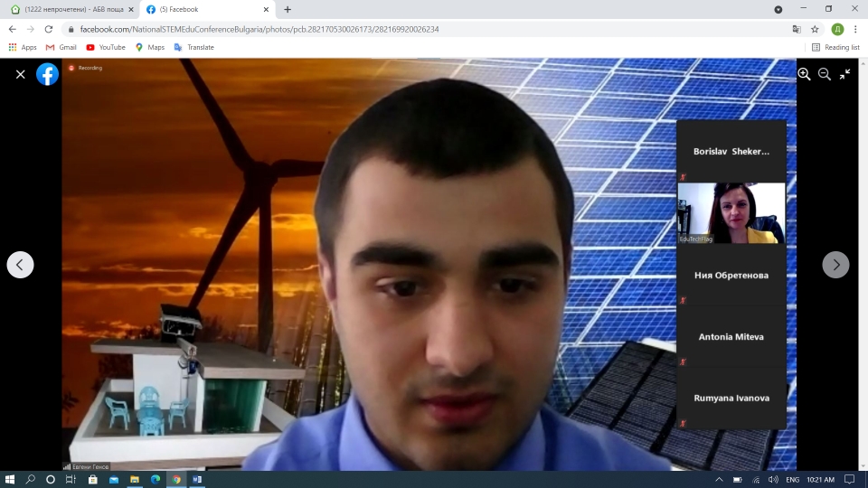Screen dimensions: 868x488
Task: Switch to the АБВ поща tab
Action: 68,9
